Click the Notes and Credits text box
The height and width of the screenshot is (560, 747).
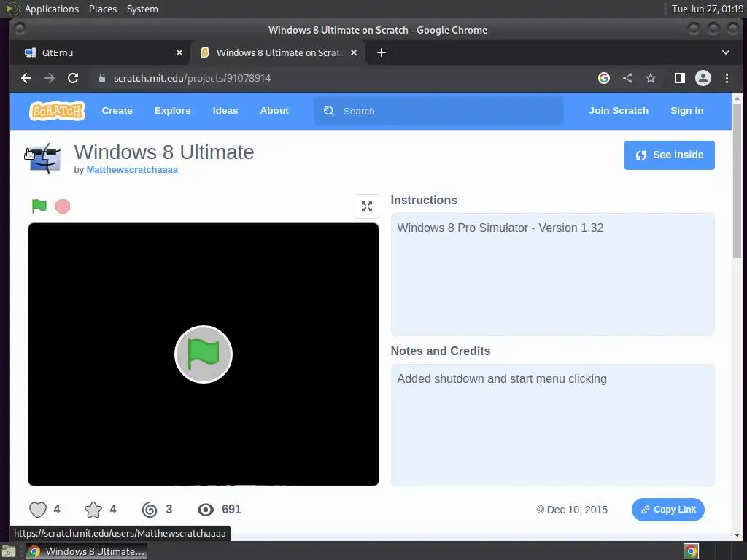(553, 425)
